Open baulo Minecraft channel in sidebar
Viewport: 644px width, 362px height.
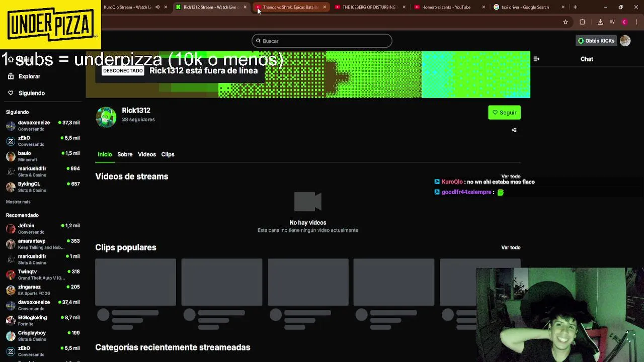[43, 156]
